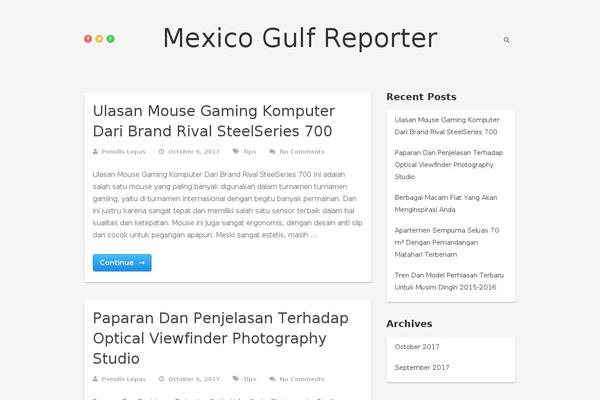Open author Penulis Lepas on Optical Viewfinder post
The image size is (600, 400).
pos(124,379)
